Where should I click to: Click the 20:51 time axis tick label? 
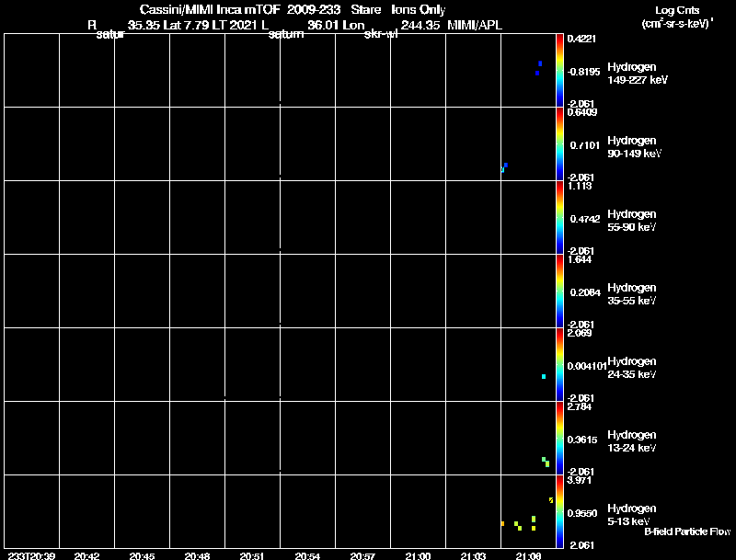pyautogui.click(x=252, y=556)
